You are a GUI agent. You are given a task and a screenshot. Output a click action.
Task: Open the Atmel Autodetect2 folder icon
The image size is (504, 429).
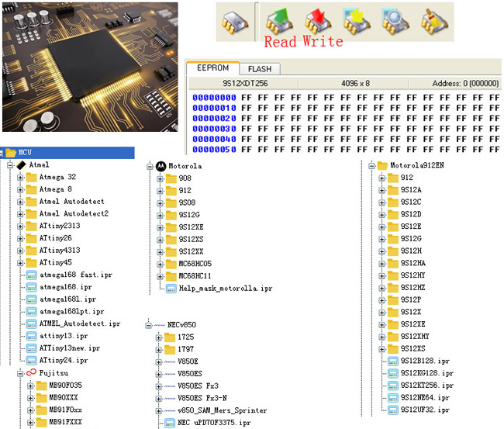(x=31, y=214)
